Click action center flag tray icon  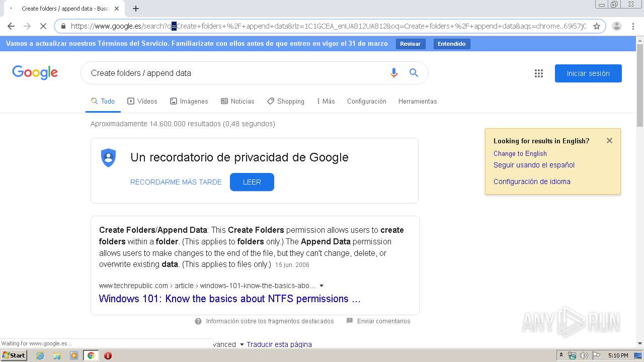596,355
